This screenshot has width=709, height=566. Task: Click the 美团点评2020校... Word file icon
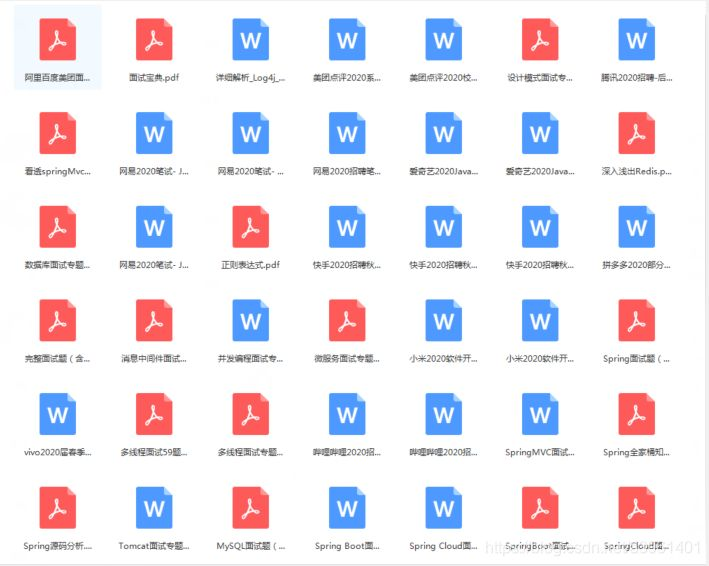pos(444,39)
